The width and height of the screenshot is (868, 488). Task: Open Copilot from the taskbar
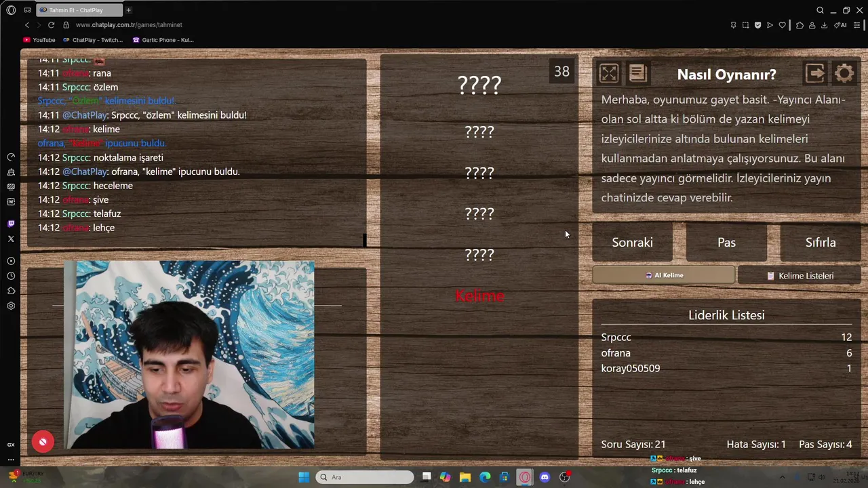click(x=445, y=477)
